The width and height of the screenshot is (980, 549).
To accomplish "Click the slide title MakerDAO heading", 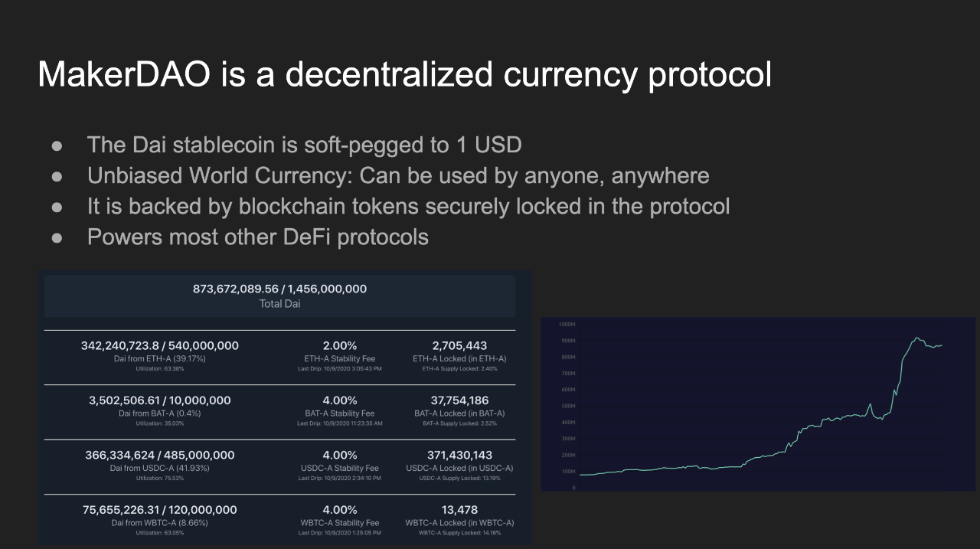I will pyautogui.click(x=404, y=75).
